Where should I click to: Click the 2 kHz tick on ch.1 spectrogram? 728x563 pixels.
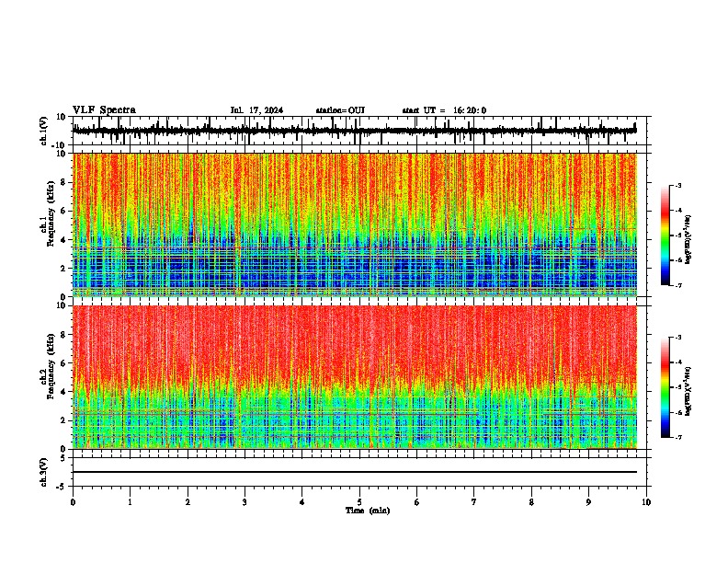pos(64,269)
